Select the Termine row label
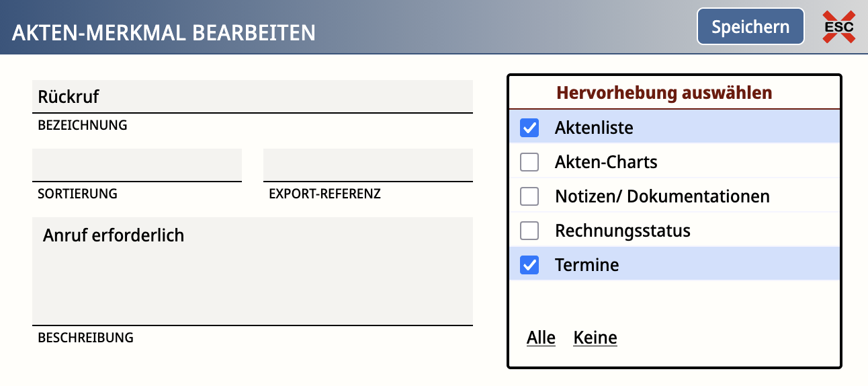 (587, 265)
